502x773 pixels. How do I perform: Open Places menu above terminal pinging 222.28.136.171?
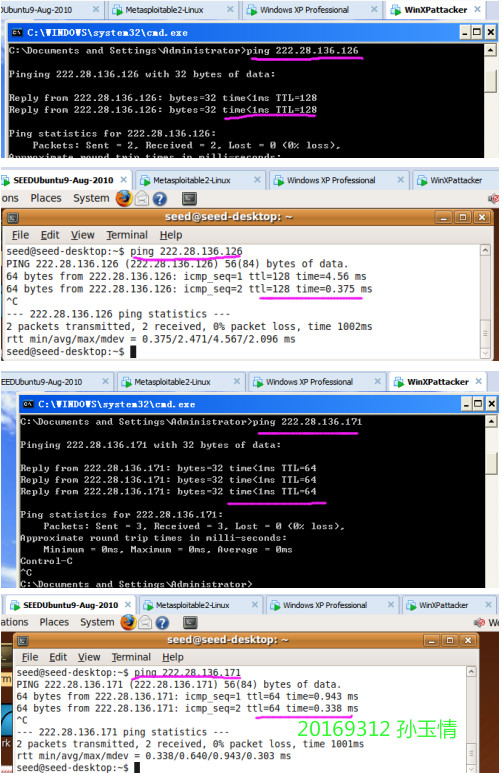[54, 622]
